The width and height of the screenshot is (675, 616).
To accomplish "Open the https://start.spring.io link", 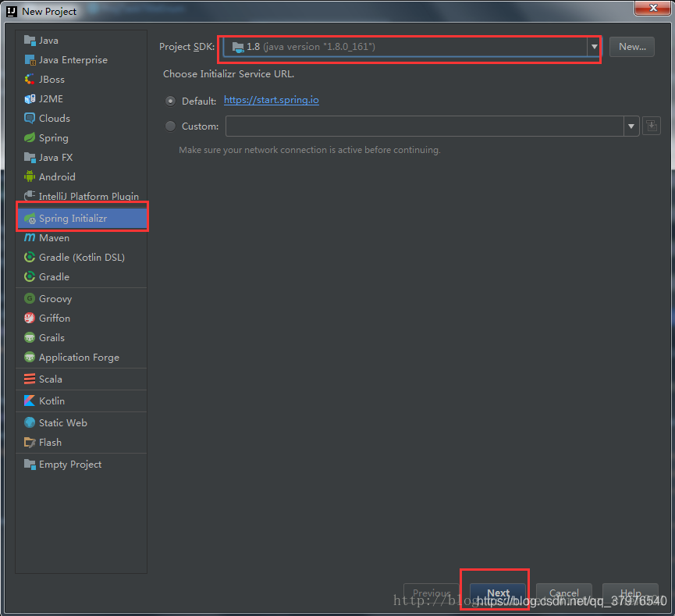I will click(x=272, y=100).
